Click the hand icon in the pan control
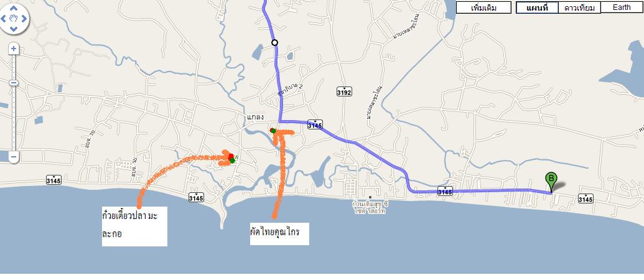The image size is (644, 280). [x=14, y=19]
